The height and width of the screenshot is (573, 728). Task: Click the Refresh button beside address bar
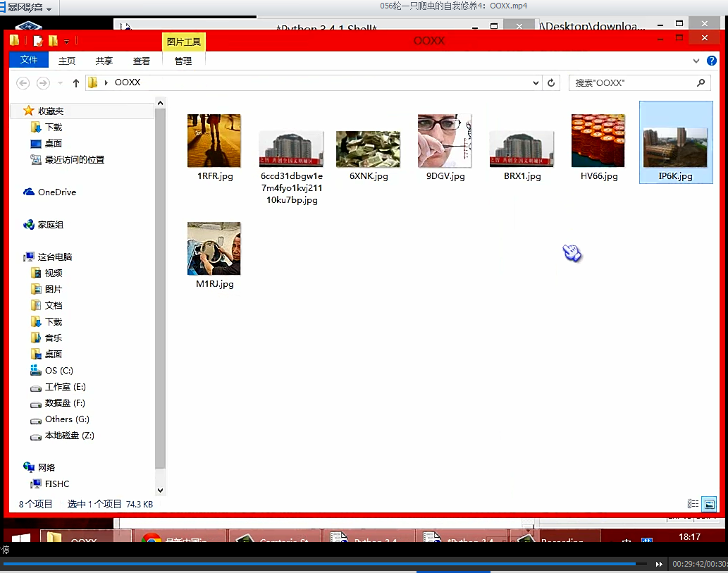pos(552,83)
